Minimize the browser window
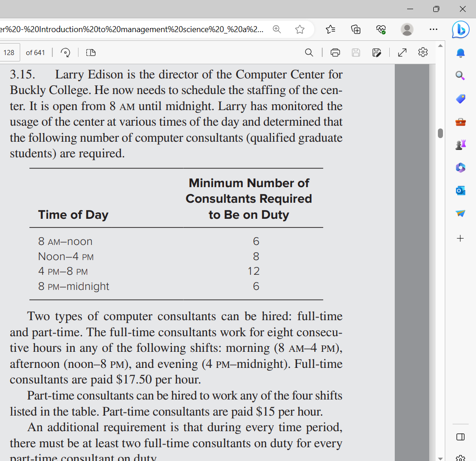The image size is (476, 461). 410,9
